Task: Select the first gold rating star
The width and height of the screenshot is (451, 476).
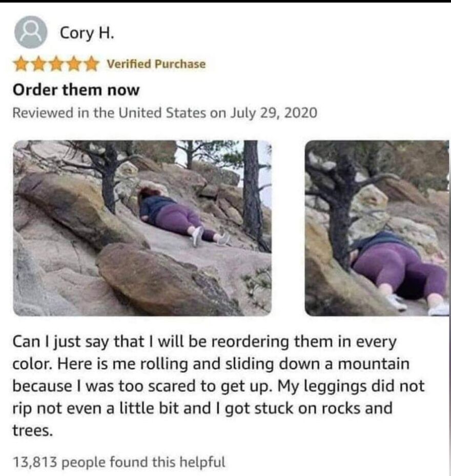Action: (21, 63)
